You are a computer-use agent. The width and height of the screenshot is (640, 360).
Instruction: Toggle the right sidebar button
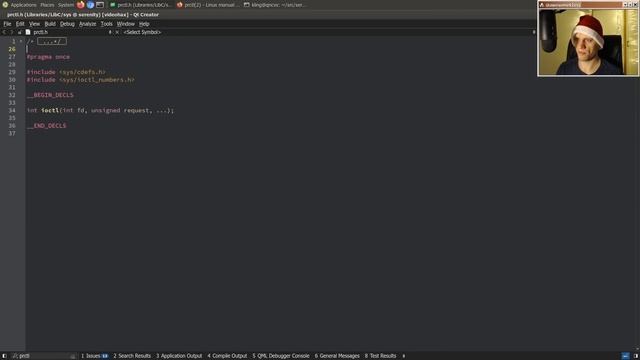(x=636, y=356)
